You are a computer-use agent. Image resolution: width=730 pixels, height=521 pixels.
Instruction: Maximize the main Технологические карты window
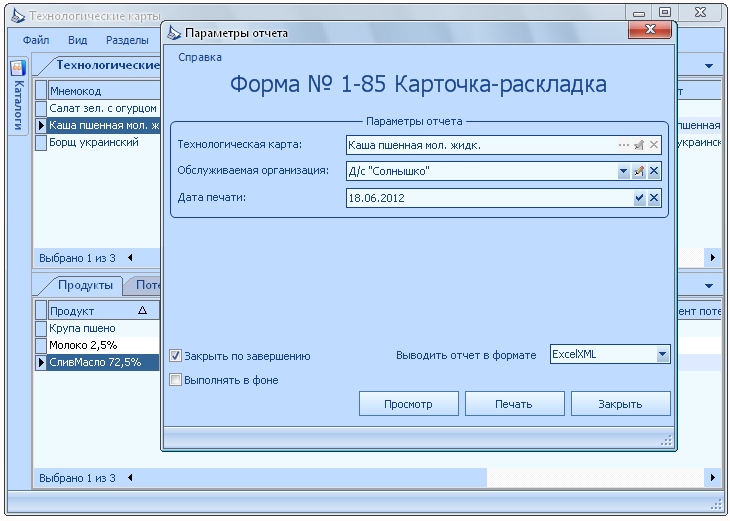(x=665, y=13)
